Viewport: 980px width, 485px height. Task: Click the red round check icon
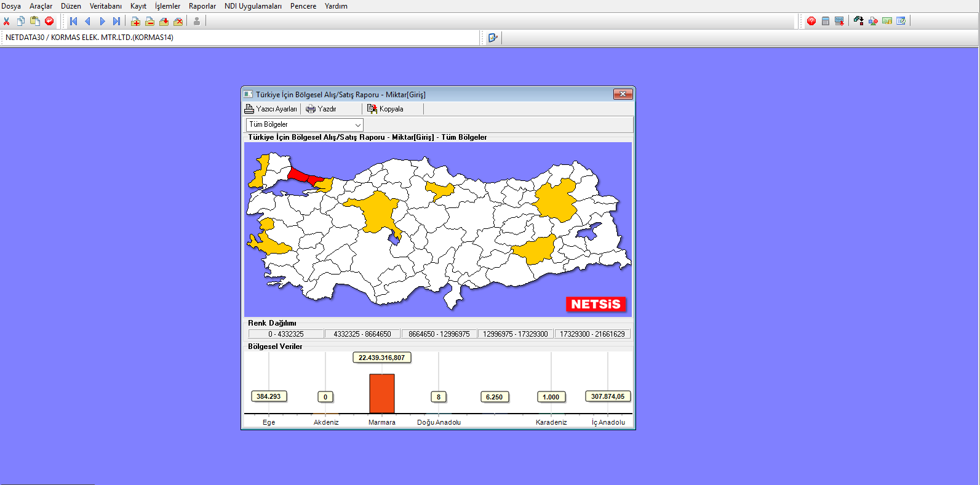click(x=49, y=21)
